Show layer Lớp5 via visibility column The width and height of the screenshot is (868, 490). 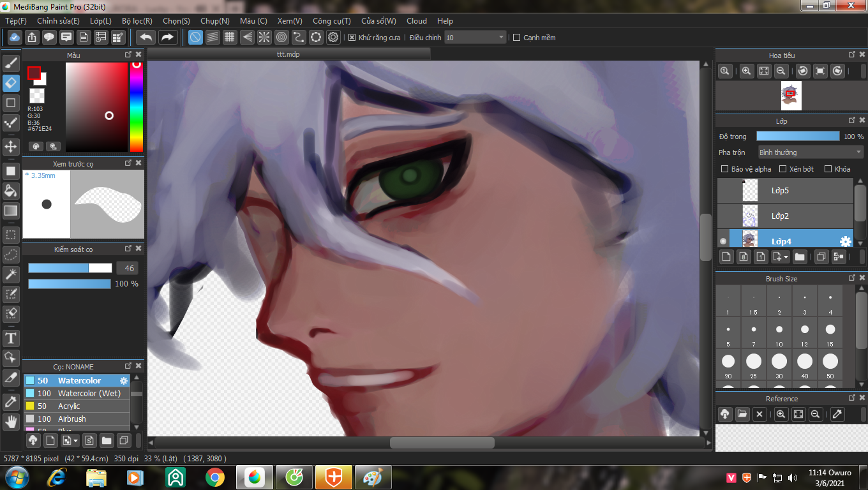723,190
